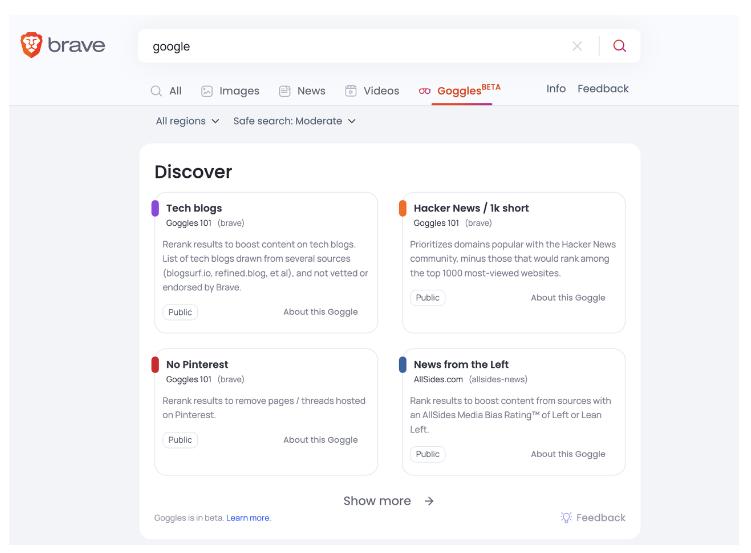The image size is (751, 553).
Task: Open the Videos tab
Action: tap(371, 91)
